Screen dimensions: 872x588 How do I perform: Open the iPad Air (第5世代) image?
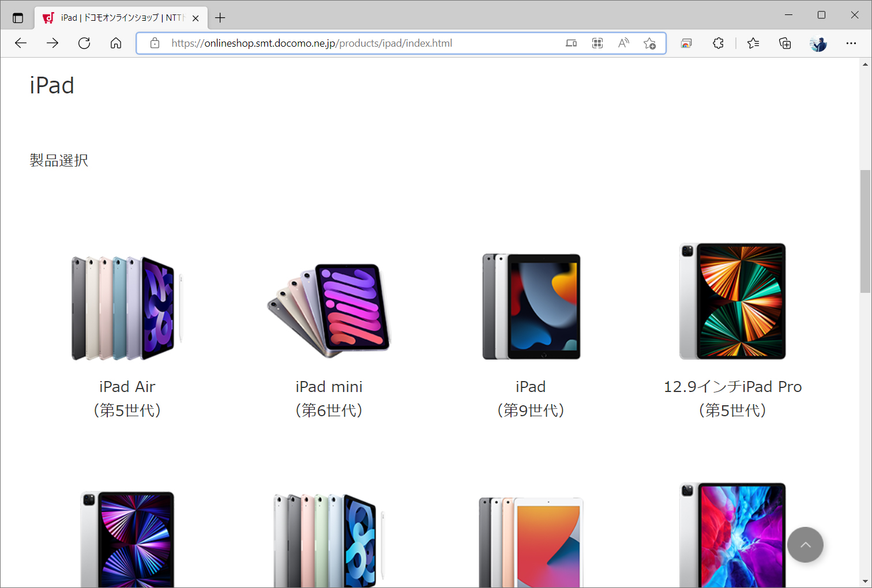[127, 308]
